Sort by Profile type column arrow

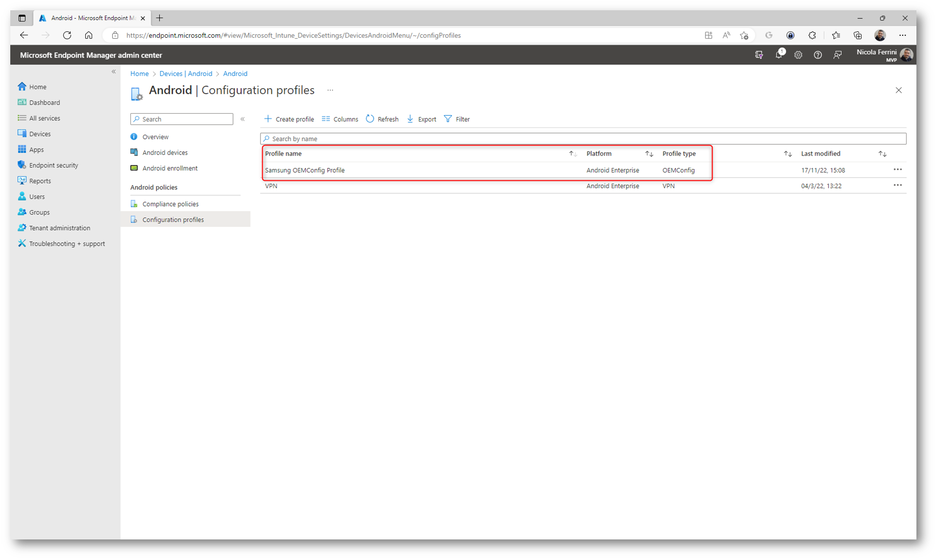pyautogui.click(x=788, y=154)
